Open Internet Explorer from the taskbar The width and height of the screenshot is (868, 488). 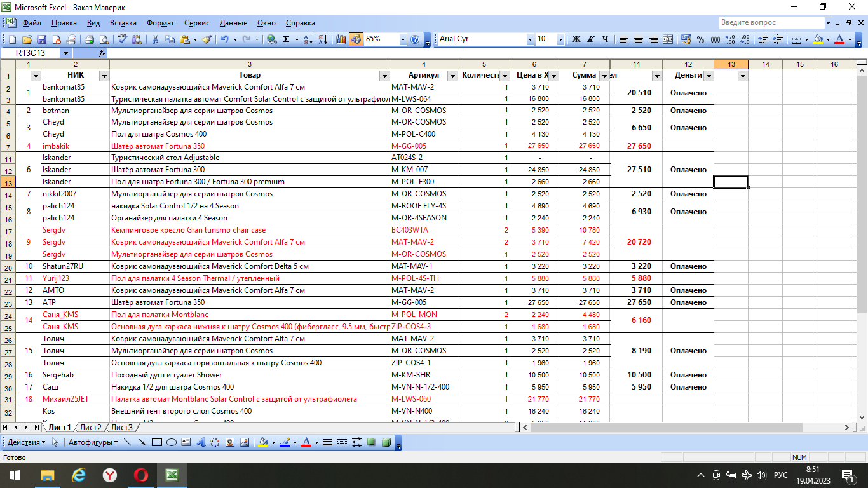(79, 475)
